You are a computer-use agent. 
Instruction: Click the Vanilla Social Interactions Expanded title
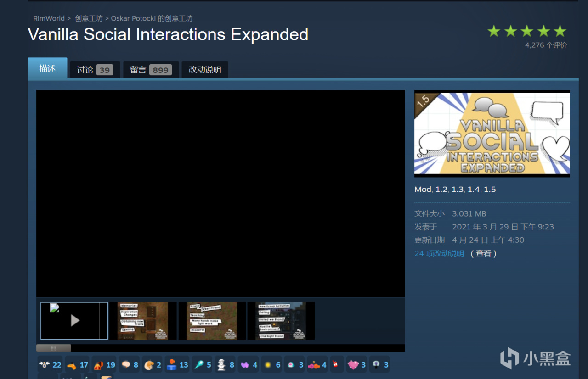point(168,34)
